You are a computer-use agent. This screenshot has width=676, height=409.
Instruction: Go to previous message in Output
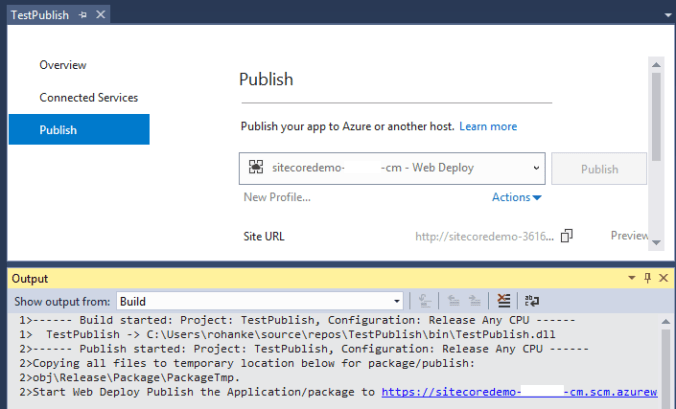coord(453,301)
